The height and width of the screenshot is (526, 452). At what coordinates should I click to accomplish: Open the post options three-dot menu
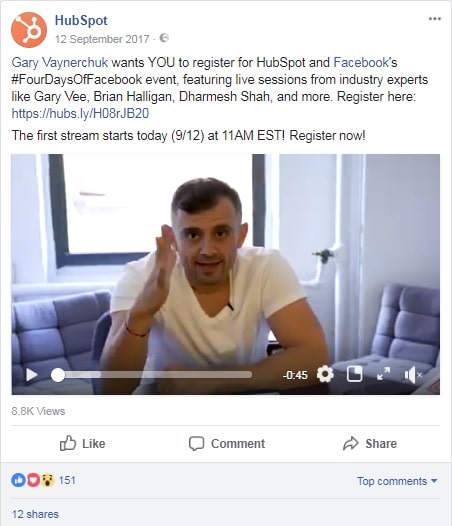click(435, 19)
